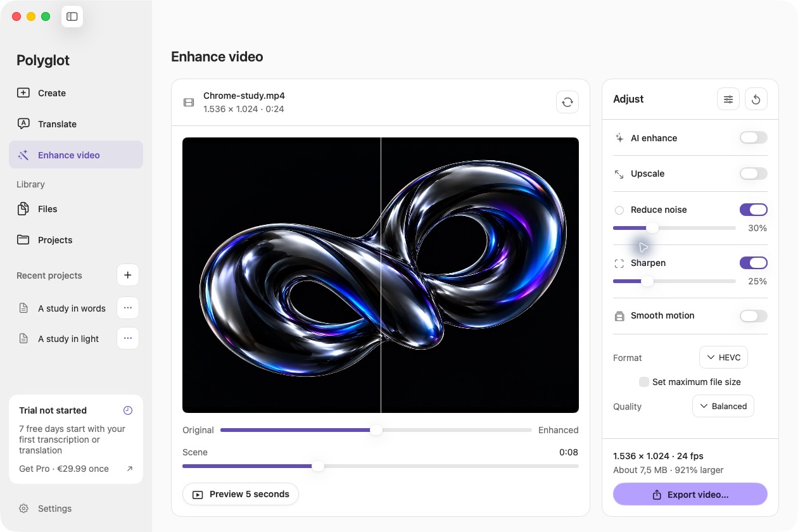
Task: Click the Recent projects heading
Action: click(49, 275)
